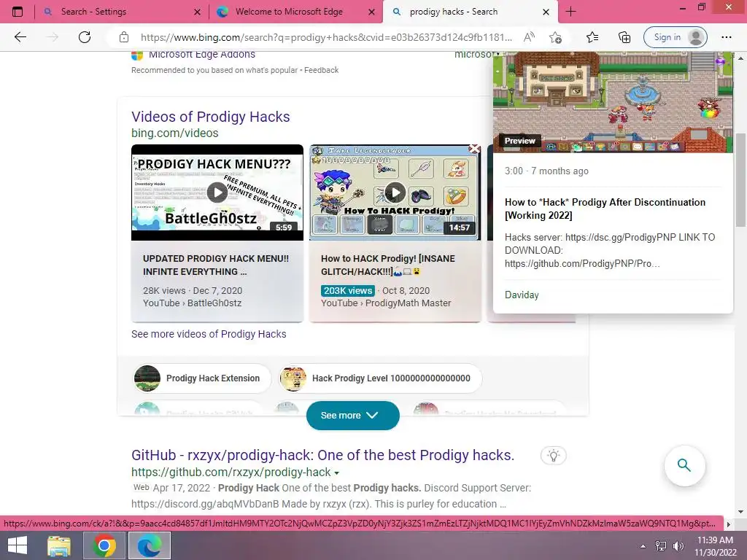The height and width of the screenshot is (560, 747).
Task: Play the PRODIGY HACK MENU video
Action: pyautogui.click(x=217, y=192)
